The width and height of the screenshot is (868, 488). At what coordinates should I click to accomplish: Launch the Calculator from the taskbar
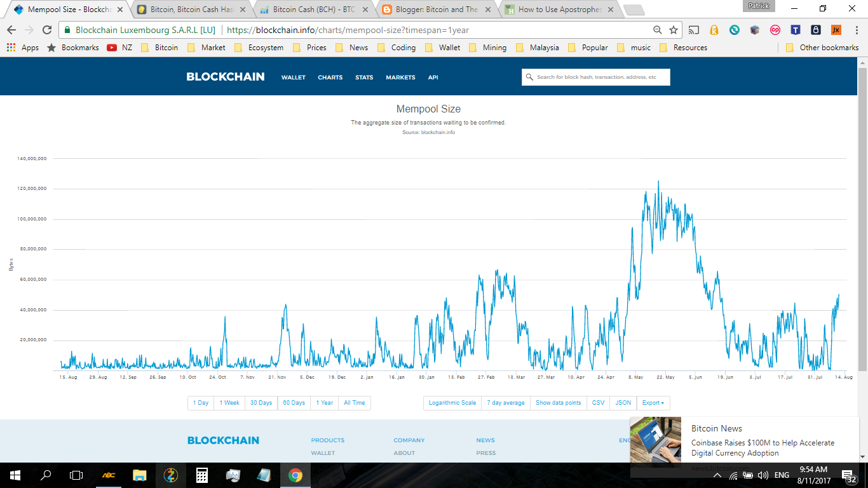pos(202,475)
